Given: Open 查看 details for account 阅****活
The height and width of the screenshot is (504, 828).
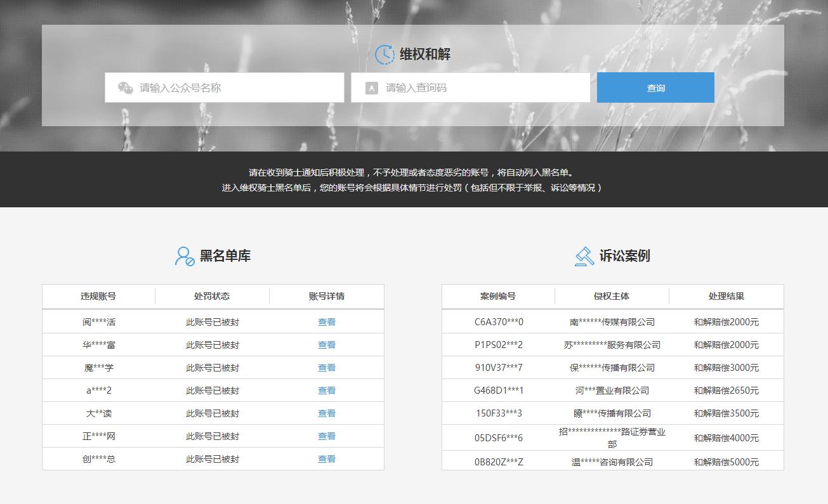Looking at the screenshot, I should pyautogui.click(x=327, y=322).
